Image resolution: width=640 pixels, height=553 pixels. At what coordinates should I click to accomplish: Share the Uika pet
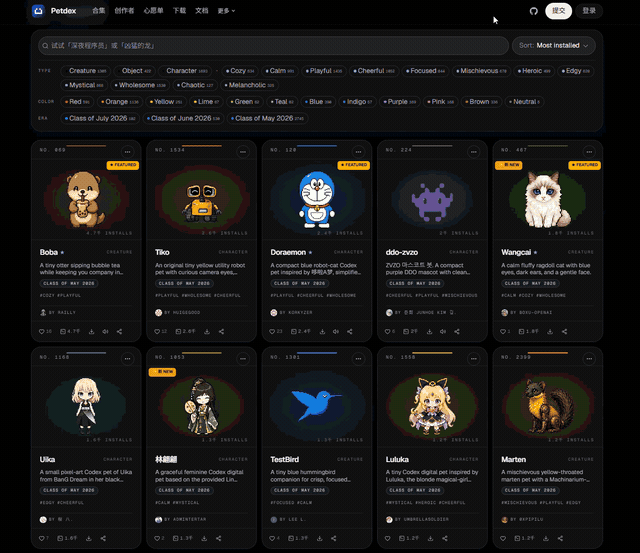click(x=103, y=538)
